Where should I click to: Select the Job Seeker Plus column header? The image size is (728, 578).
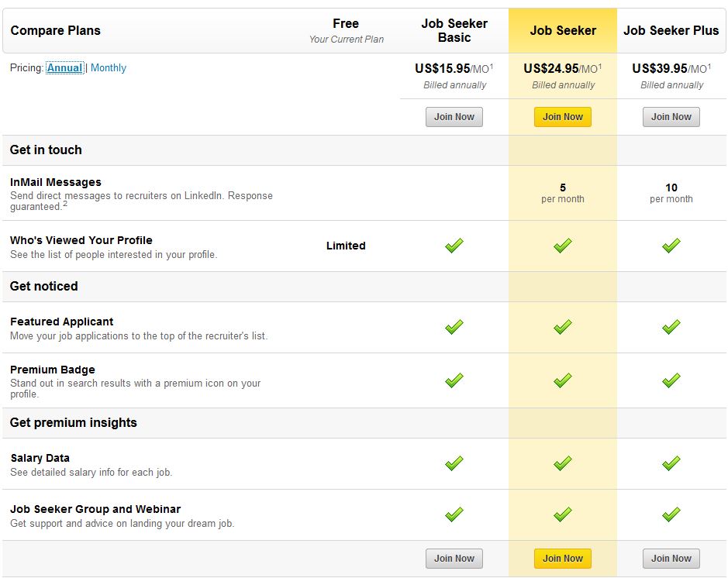pos(671,31)
